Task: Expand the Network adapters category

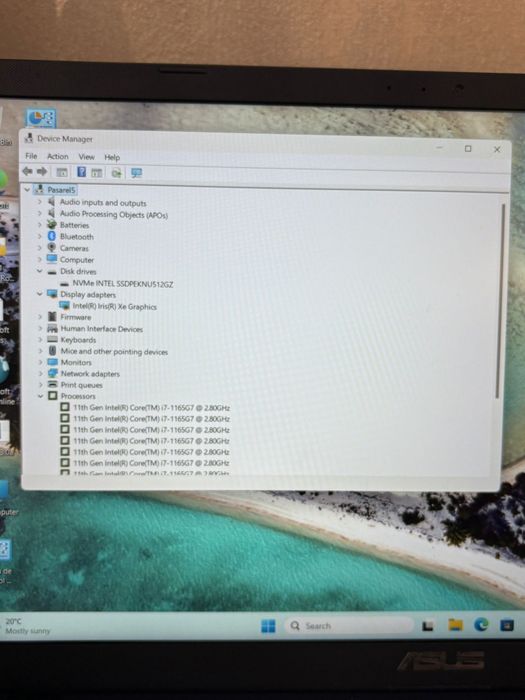Action: pos(41,373)
